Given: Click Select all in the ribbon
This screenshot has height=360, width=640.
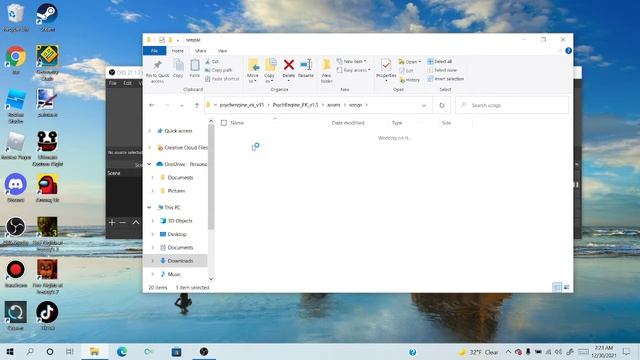Looking at the screenshot, I should [440, 61].
